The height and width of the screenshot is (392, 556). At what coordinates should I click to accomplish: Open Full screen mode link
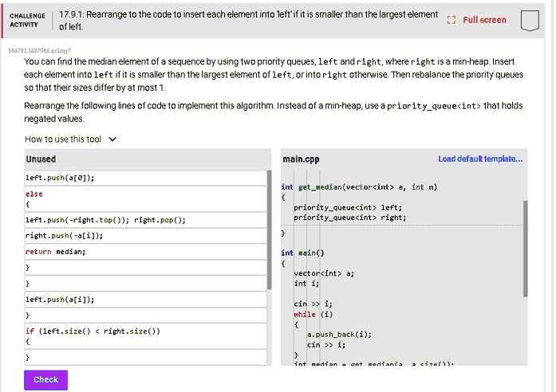[x=484, y=20]
